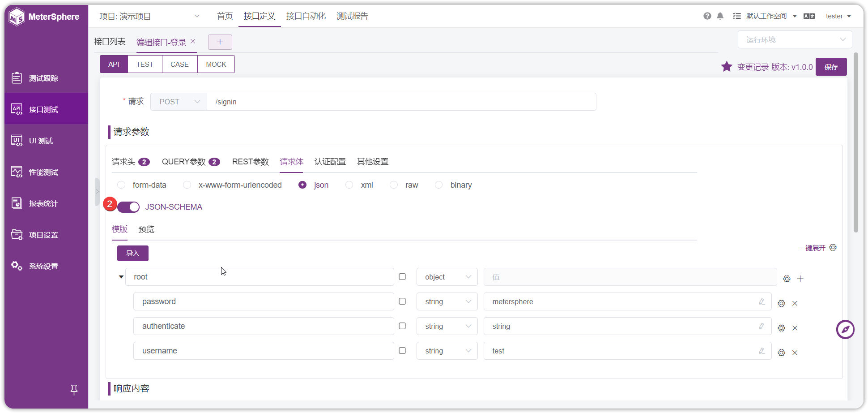
Task: Select the raw body radio button
Action: [x=394, y=185]
